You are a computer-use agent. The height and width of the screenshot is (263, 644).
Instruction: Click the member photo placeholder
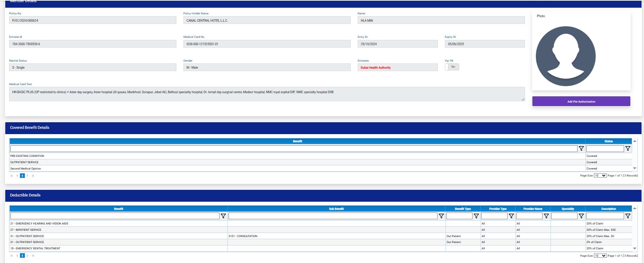(x=565, y=56)
